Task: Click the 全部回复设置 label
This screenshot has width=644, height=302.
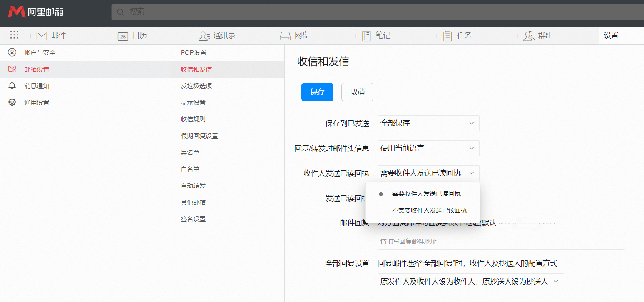Action: pos(347,263)
